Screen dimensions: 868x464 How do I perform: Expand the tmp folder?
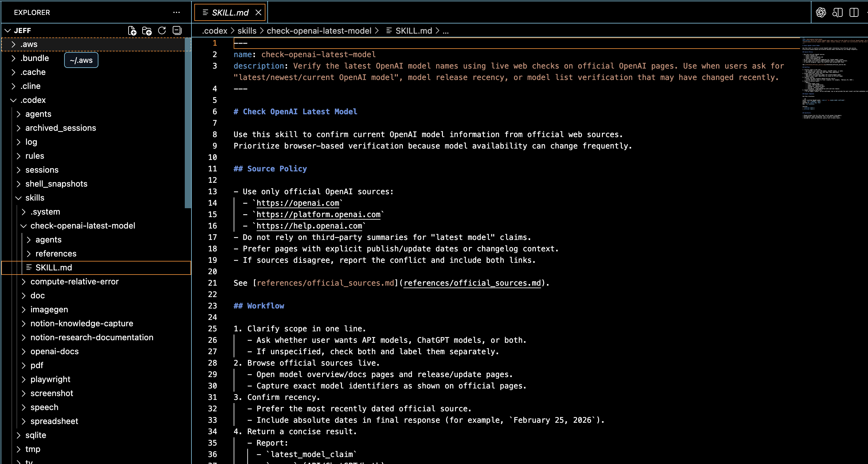tap(97, 449)
